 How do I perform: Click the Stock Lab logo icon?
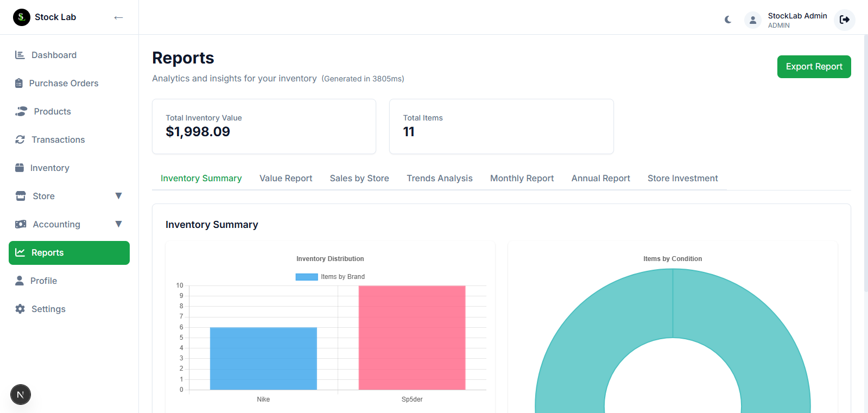coord(22,17)
